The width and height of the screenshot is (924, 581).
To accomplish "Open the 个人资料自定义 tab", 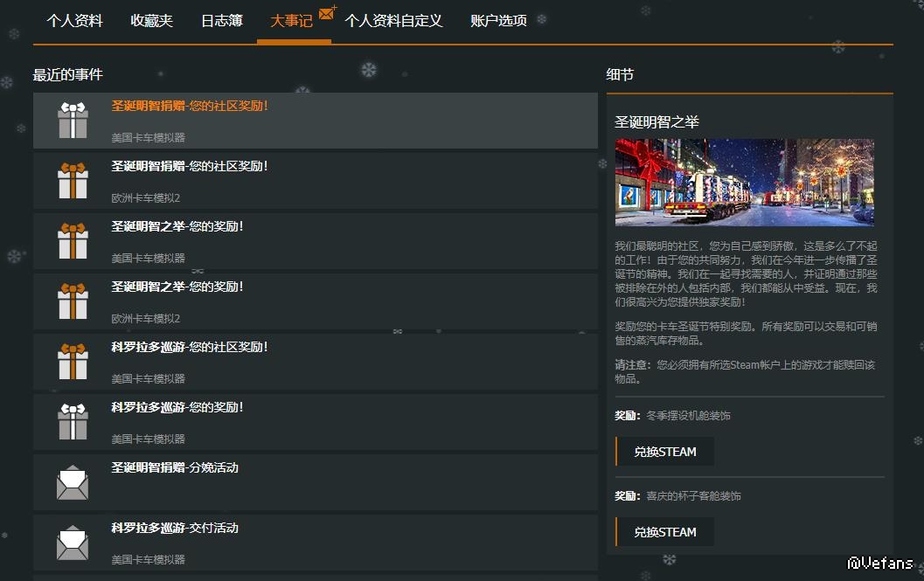I will [x=393, y=21].
